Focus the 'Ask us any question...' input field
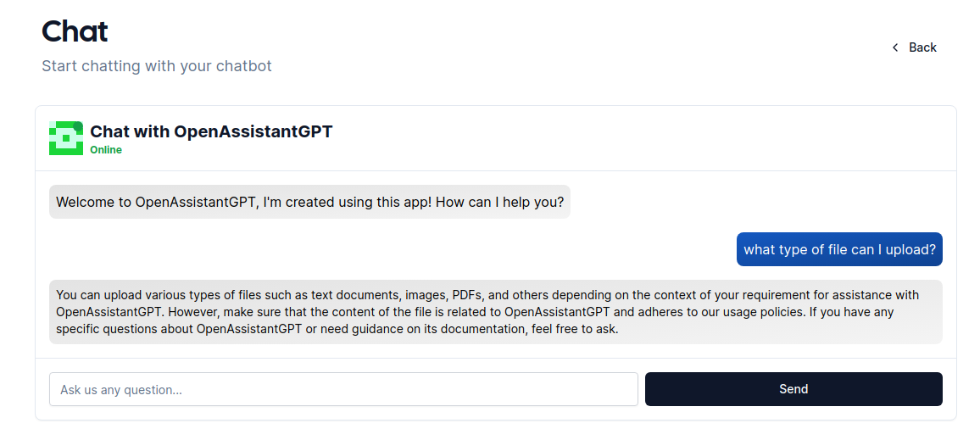Viewport: 980px width, 440px height. click(343, 389)
